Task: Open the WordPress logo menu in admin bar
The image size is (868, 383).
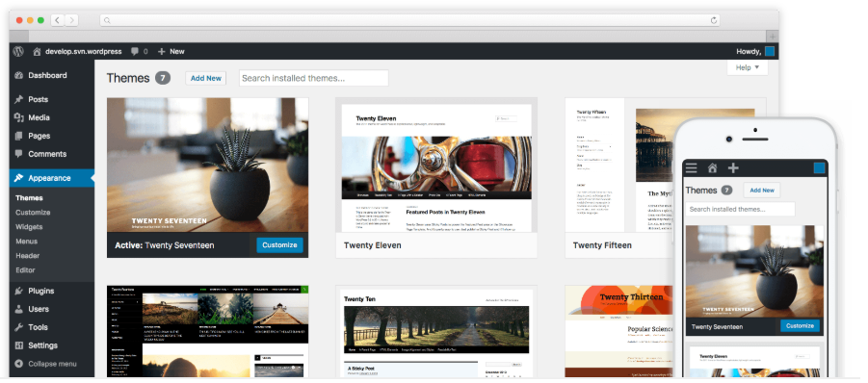Action: click(x=18, y=51)
